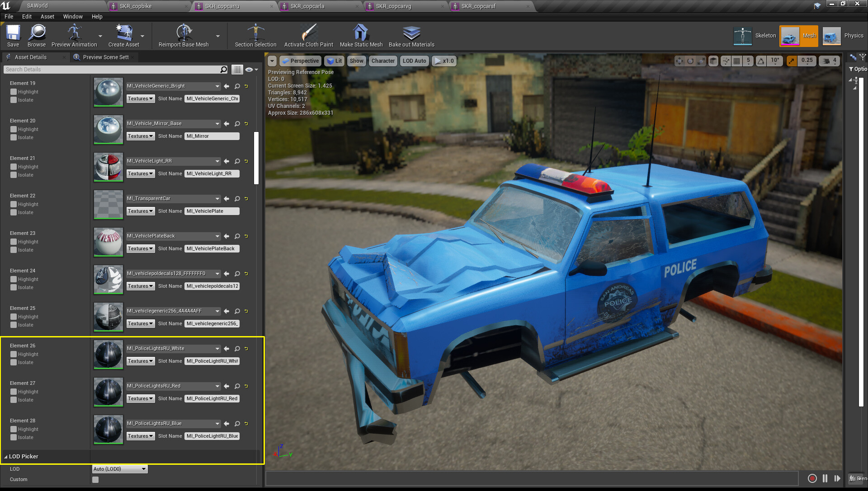
Task: Open LOD Auto (LOD0) combo box
Action: 120,469
